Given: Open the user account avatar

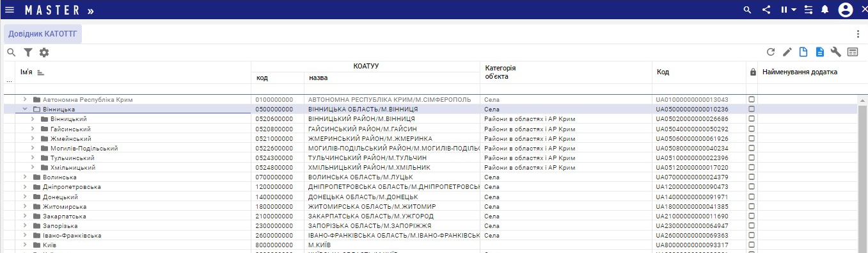Looking at the screenshot, I should 846,10.
